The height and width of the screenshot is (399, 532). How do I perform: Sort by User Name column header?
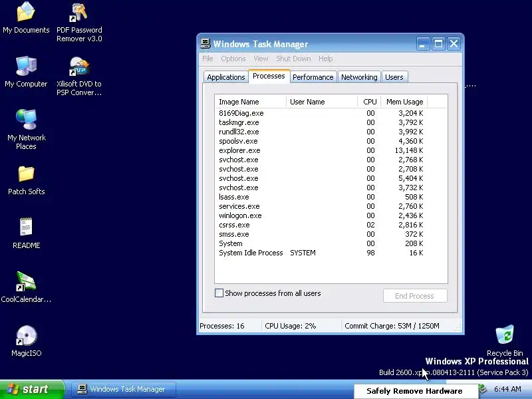point(322,102)
